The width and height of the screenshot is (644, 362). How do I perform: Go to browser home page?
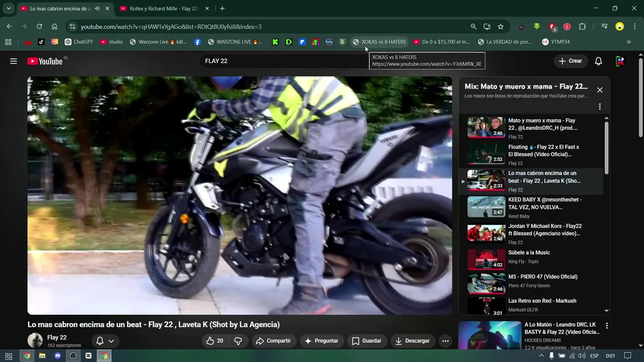[54, 27]
